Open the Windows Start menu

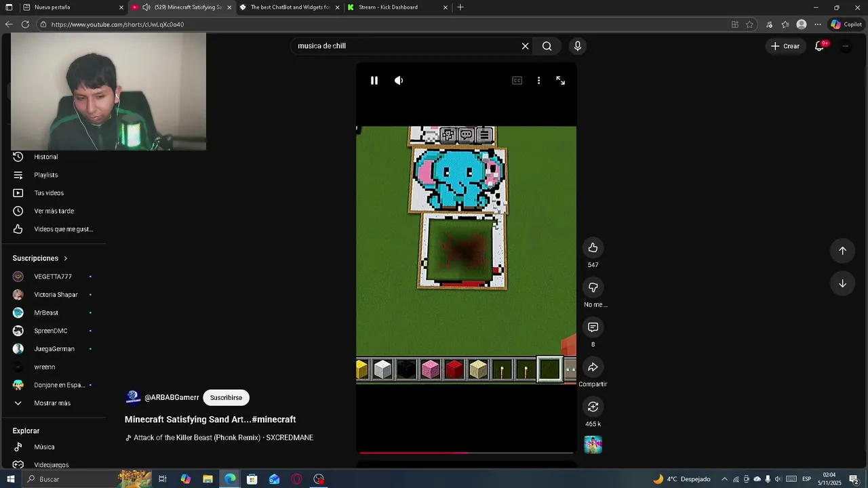pyautogui.click(x=10, y=479)
